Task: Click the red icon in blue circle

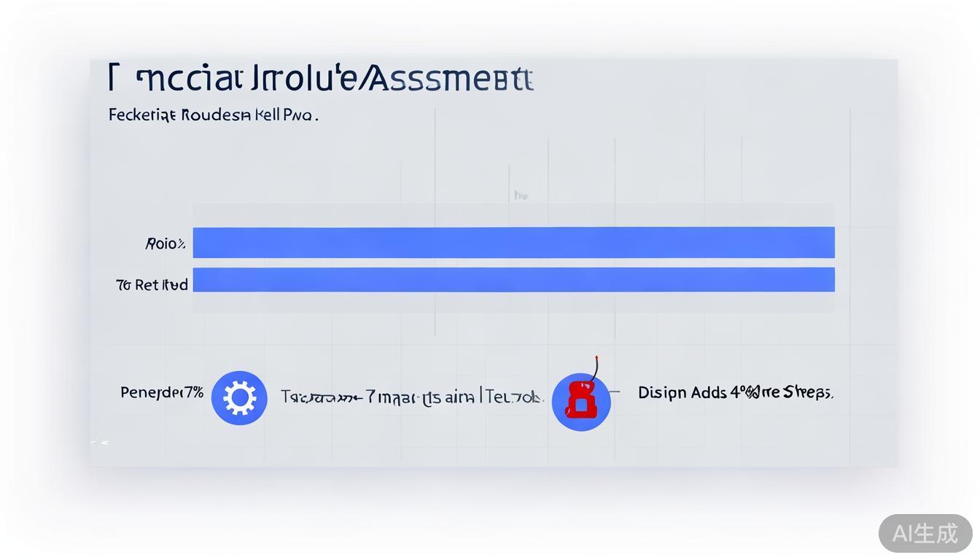Action: (581, 400)
